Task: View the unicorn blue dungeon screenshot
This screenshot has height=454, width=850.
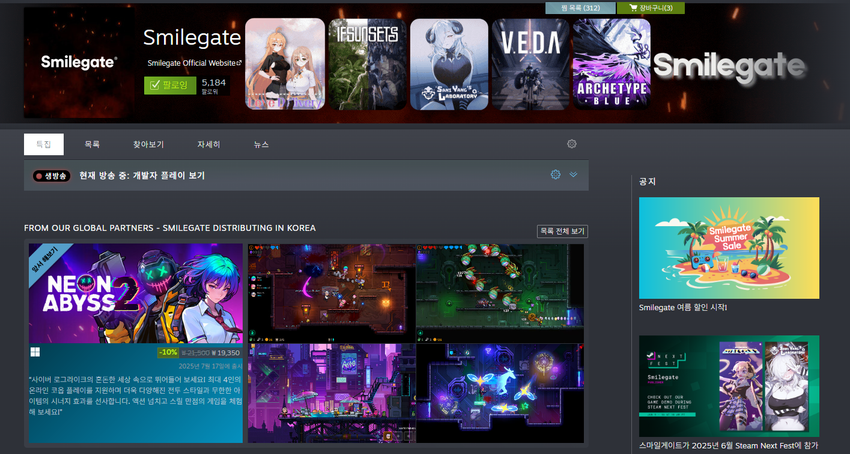Action: tap(500, 393)
